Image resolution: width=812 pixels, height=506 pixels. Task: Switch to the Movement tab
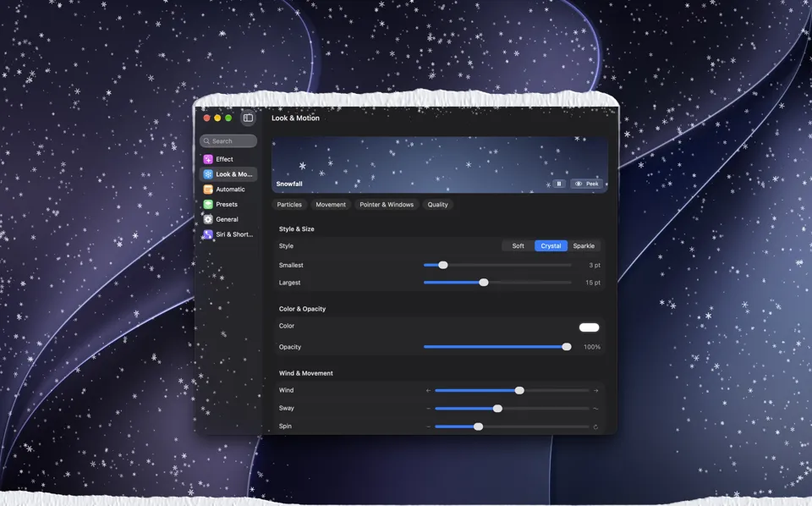click(331, 205)
